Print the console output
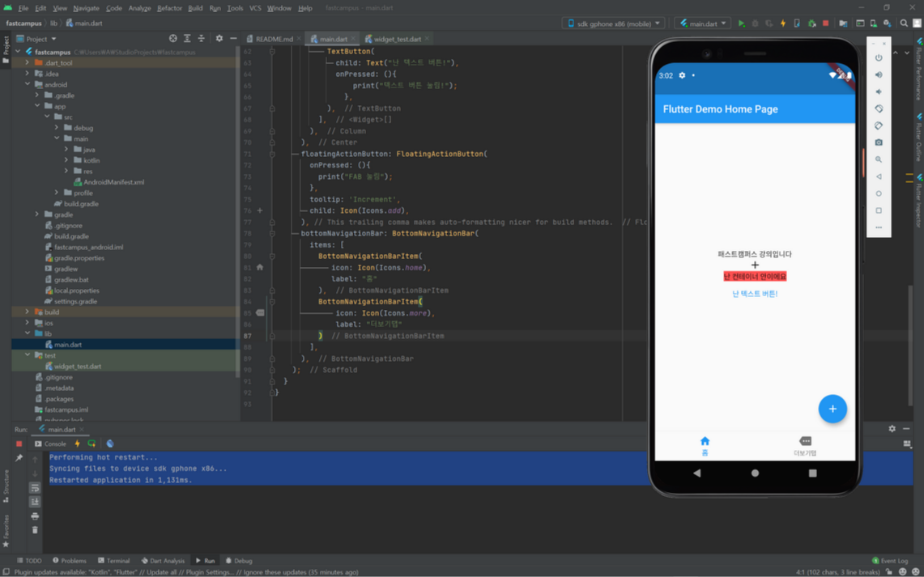 click(x=35, y=515)
